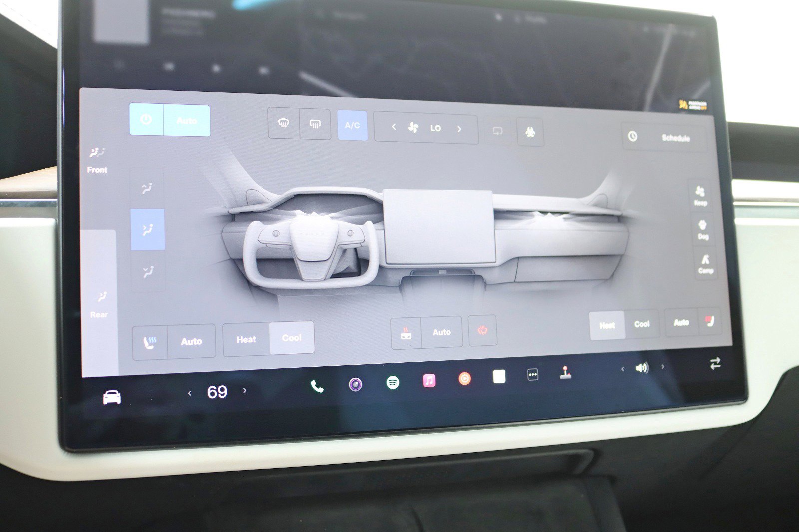Tap the passenger seat heater icon
This screenshot has width=799, height=532.
click(x=710, y=321)
